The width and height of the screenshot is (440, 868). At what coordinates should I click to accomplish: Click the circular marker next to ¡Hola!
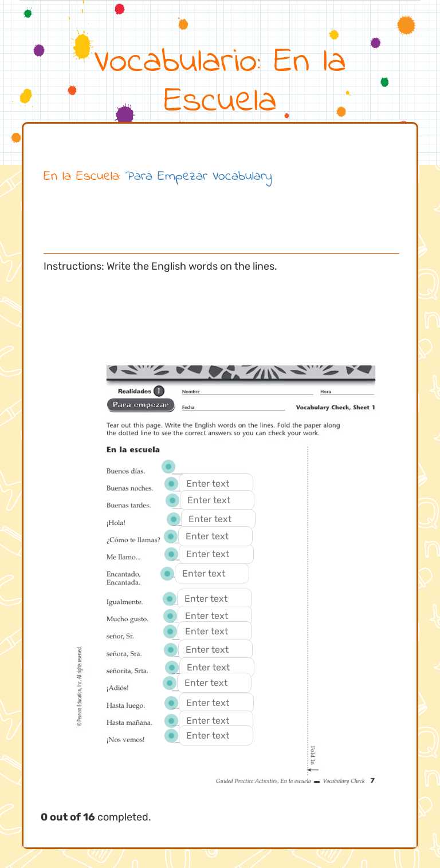point(175,519)
